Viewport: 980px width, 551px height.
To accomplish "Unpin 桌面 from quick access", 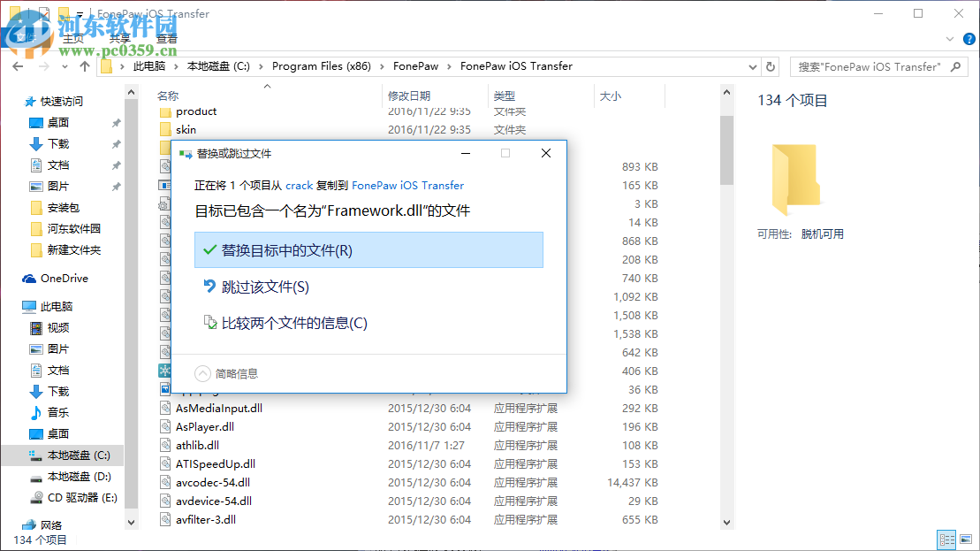I will (x=115, y=121).
